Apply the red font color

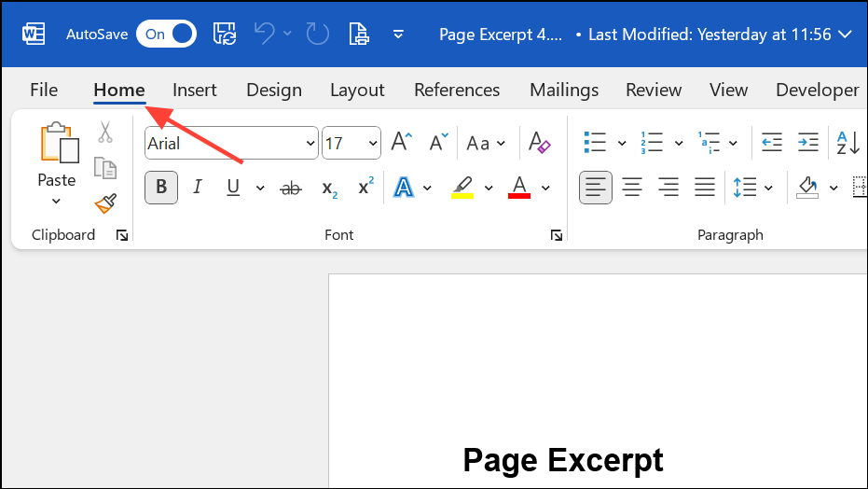click(519, 188)
